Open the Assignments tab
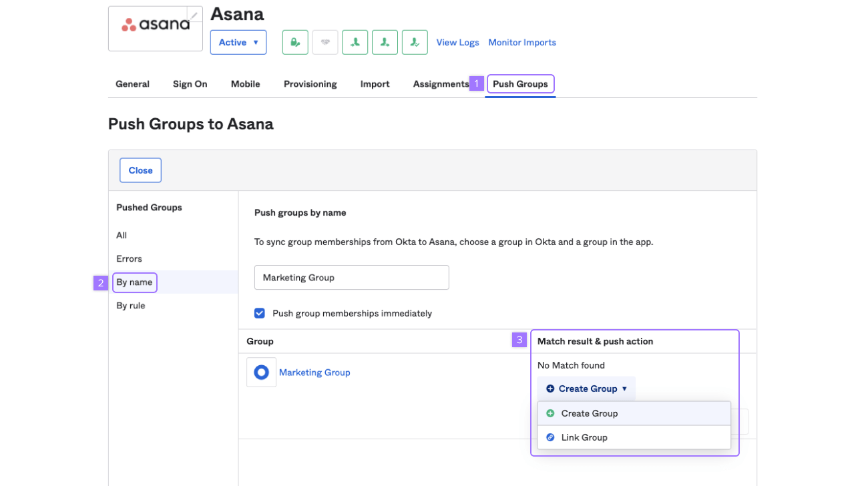 (441, 84)
